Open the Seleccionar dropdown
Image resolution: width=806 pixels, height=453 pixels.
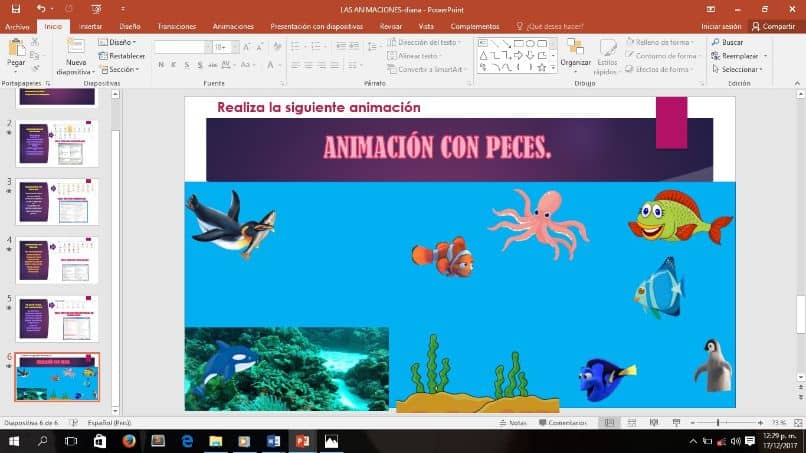(x=737, y=69)
